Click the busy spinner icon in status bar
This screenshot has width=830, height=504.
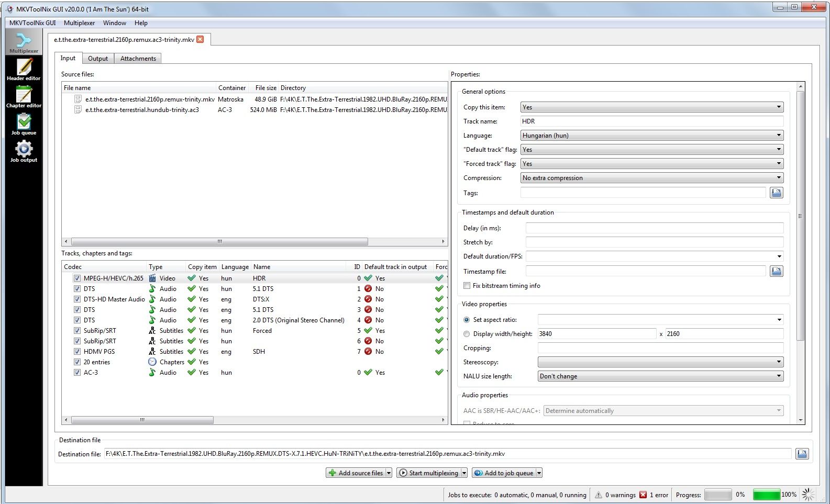pos(809,494)
